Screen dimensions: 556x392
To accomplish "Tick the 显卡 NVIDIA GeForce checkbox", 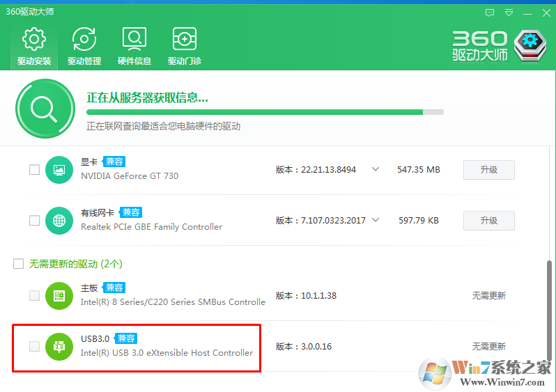I will [34, 169].
